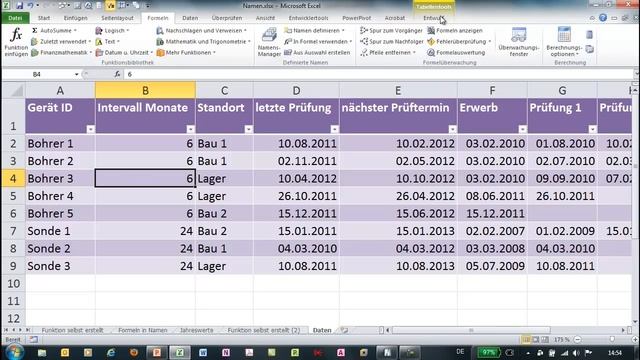Open Zuletzt verwendet functions list
This screenshot has height=360, width=640.
coord(61,42)
